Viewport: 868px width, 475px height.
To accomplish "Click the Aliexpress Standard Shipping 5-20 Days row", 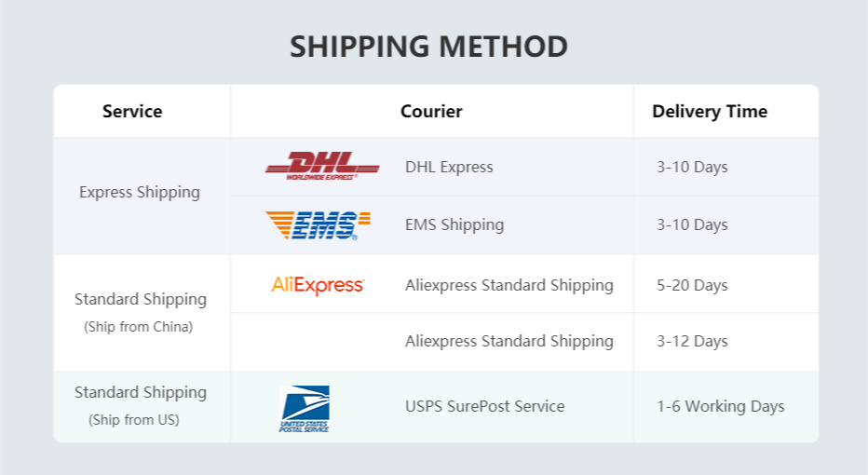I will coord(509,285).
